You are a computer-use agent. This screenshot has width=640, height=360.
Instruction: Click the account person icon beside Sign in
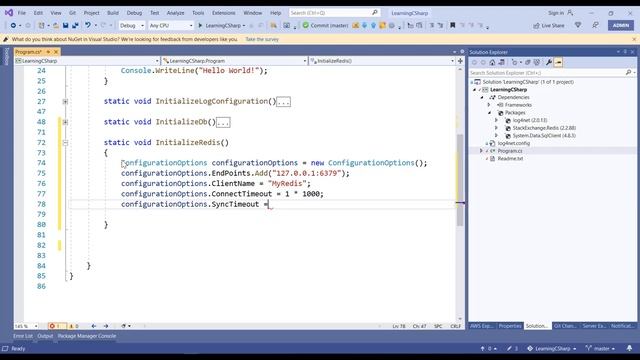(570, 13)
